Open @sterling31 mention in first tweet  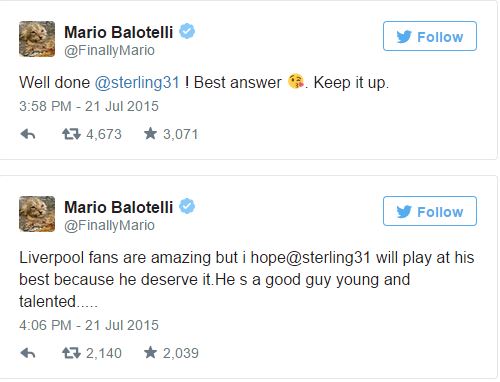(137, 83)
